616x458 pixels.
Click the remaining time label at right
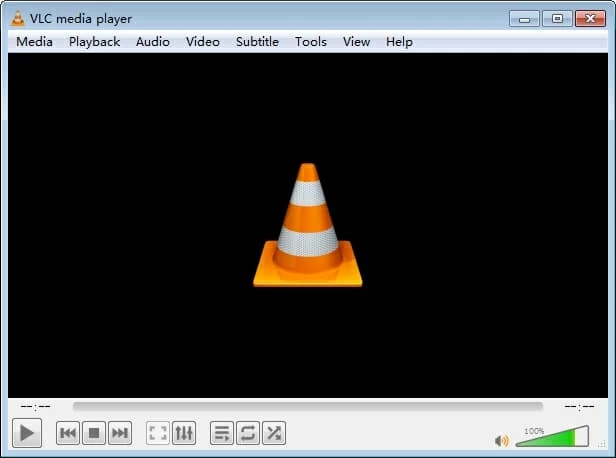tap(578, 407)
